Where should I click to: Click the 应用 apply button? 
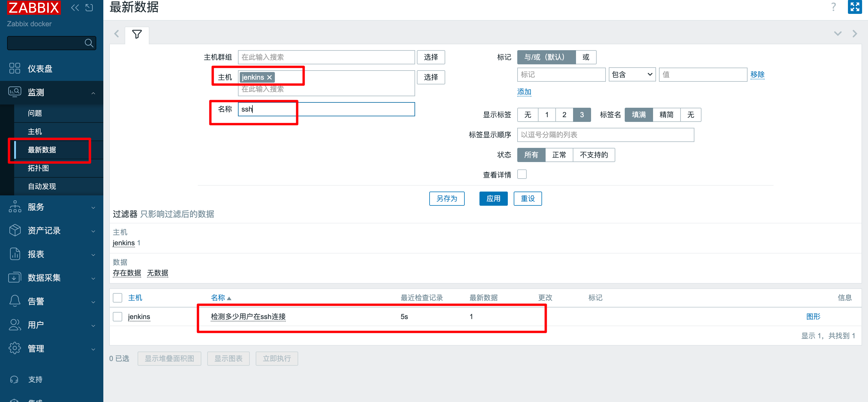pos(493,198)
